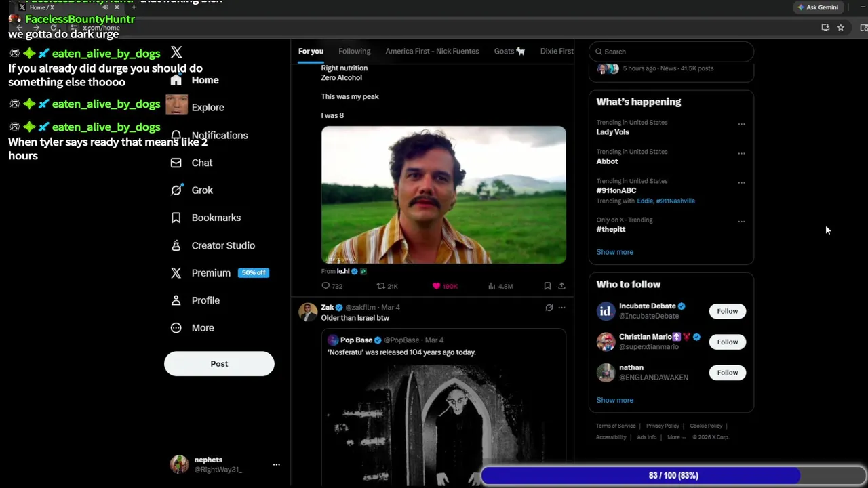This screenshot has width=868, height=488.
Task: Open More options for Lady Vols trend
Action: [x=741, y=124]
